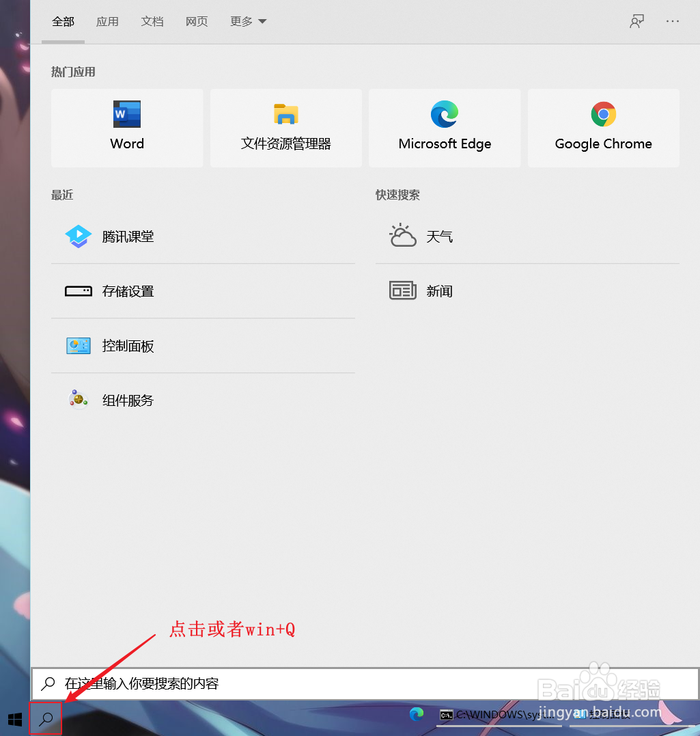Open Microsoft Edge from 热门应用
This screenshot has height=736, width=700.
444,128
